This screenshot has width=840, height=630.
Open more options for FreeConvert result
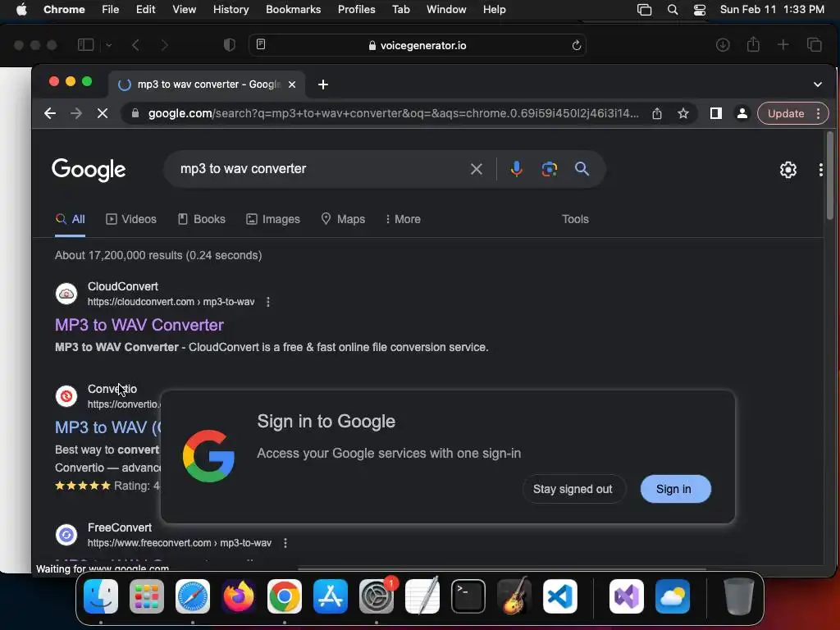coord(285,543)
